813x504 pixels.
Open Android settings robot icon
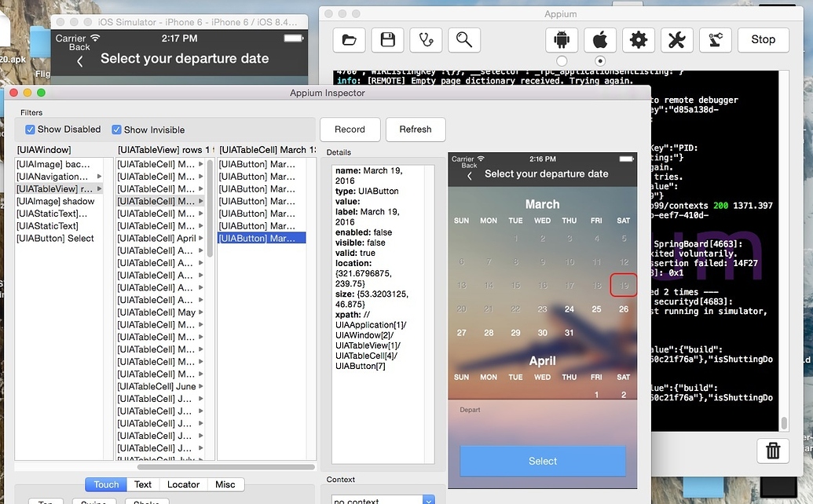(562, 40)
